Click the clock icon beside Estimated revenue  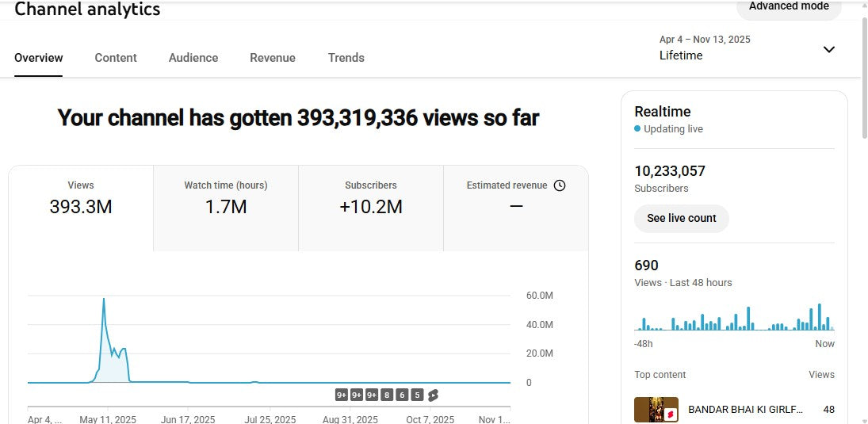[x=560, y=185]
